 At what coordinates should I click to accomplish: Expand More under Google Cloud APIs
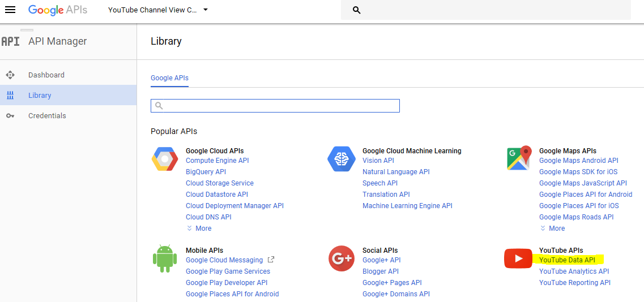[x=199, y=228]
